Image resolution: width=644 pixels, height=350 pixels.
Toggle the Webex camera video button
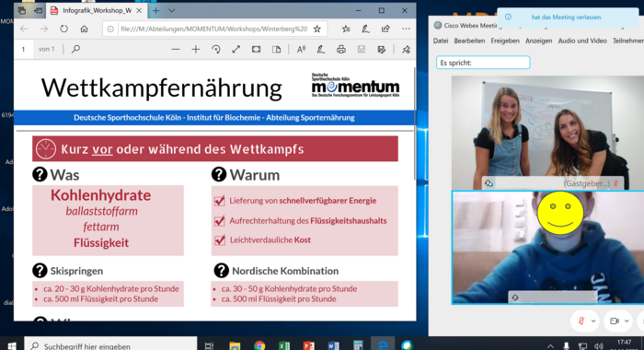point(614,321)
